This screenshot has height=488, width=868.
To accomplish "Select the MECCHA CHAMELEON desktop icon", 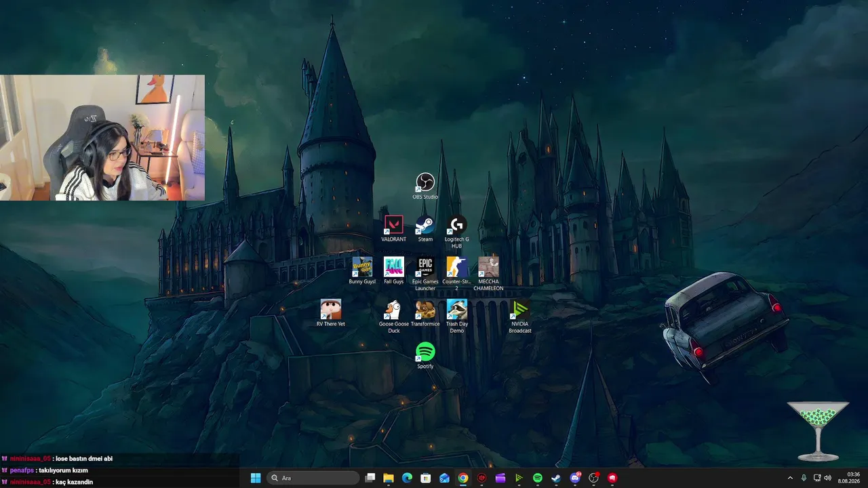I will tap(488, 274).
